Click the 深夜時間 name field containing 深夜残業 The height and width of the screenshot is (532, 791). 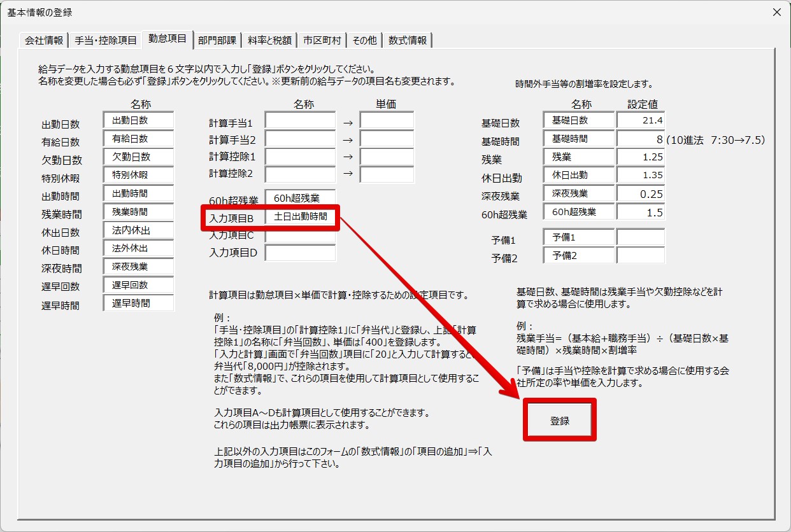click(x=138, y=267)
